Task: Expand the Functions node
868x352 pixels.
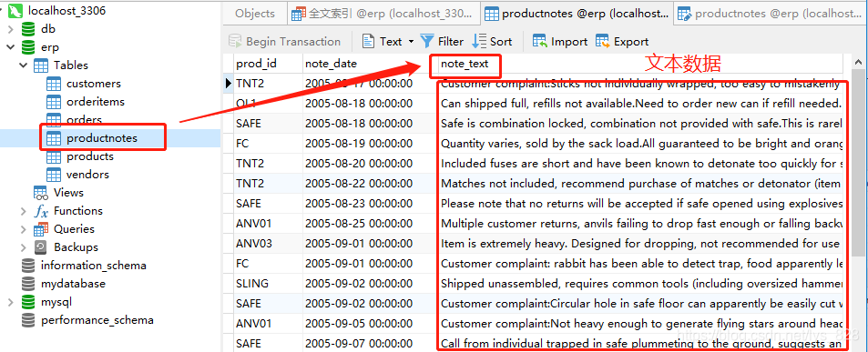Action: pos(24,211)
